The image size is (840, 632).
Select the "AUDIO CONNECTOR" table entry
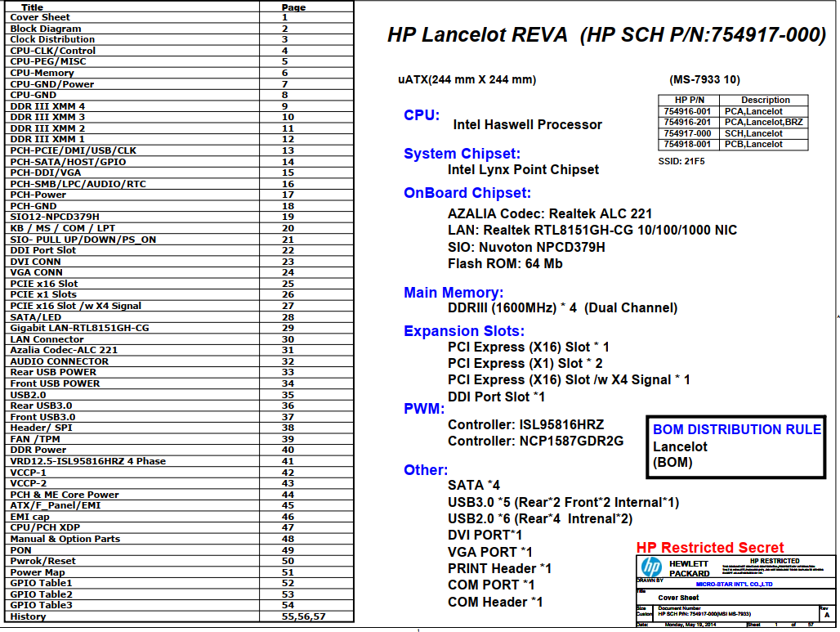click(x=59, y=361)
